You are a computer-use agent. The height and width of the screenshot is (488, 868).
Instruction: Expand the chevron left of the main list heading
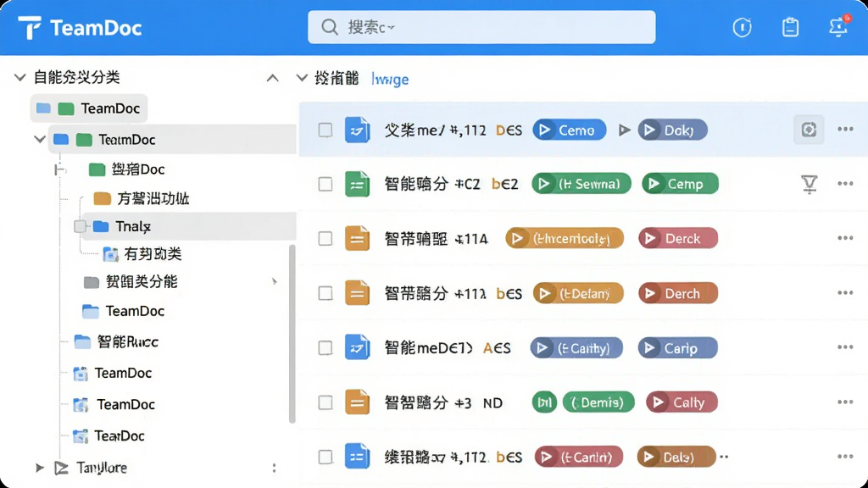(x=302, y=78)
